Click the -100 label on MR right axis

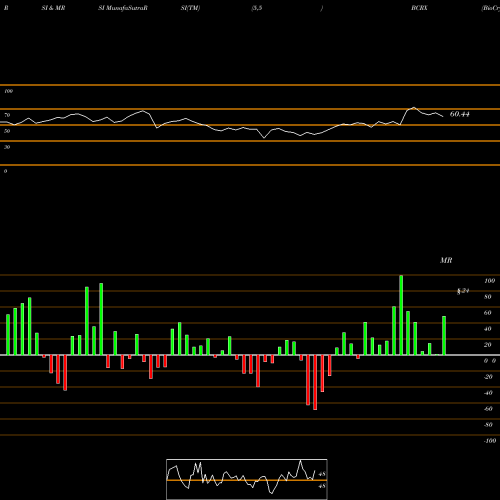490,441
